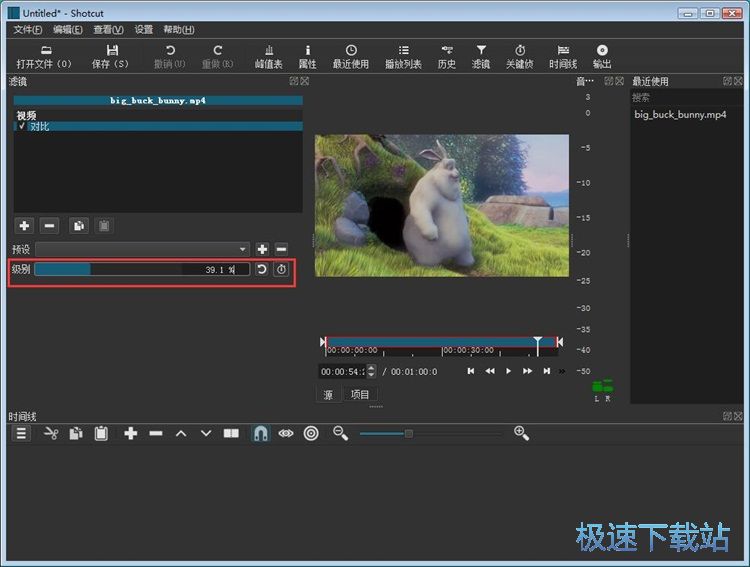Paste filters button in filter panel
The height and width of the screenshot is (567, 750).
[104, 225]
